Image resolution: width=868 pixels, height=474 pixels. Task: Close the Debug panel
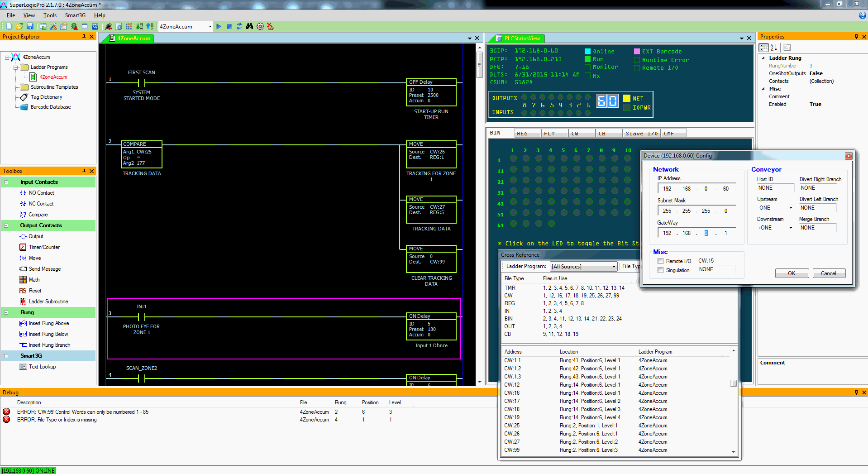click(x=864, y=393)
